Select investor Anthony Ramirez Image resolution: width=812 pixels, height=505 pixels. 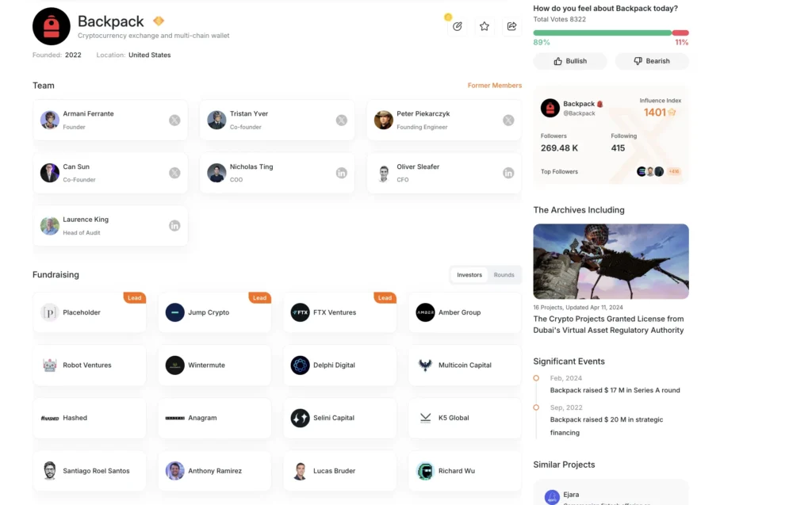click(x=214, y=471)
